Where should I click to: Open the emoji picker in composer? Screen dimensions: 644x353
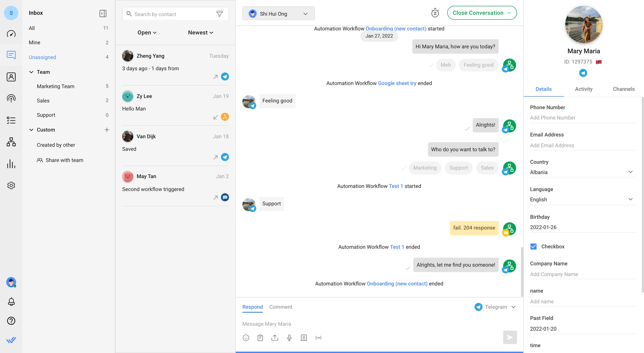point(246,338)
